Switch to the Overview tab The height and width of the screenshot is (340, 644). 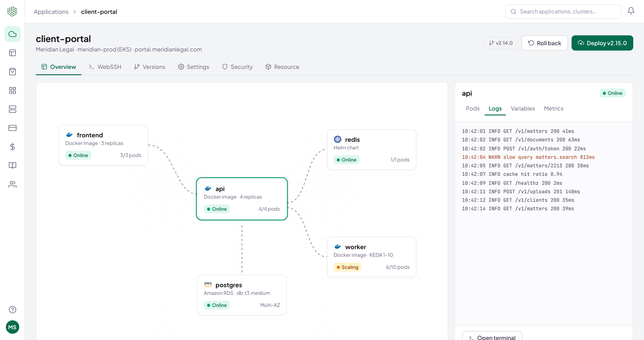point(59,67)
